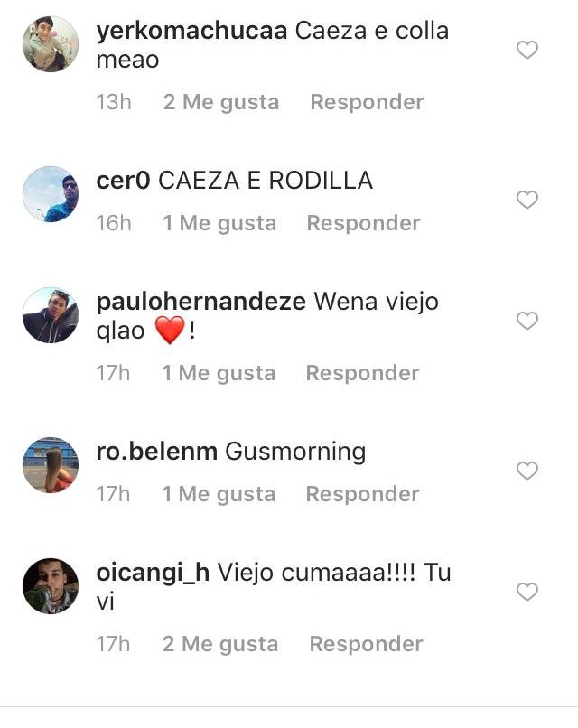Screen dimensions: 578x728
Task: View paulohernandeze's profile photo
Action: tap(51, 315)
